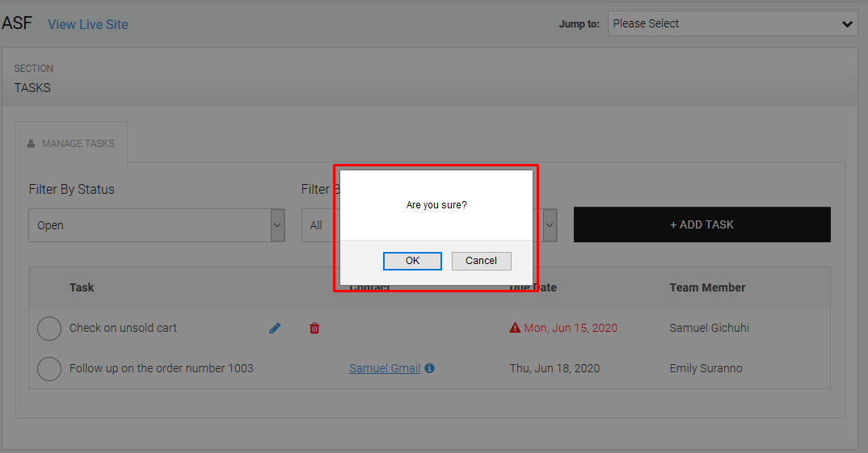Open the Samuel Gmail contact link
This screenshot has height=453, width=868.
385,368
